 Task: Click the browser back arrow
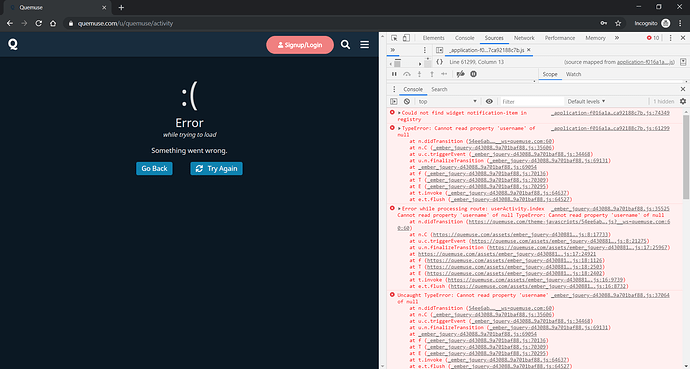pos(10,23)
